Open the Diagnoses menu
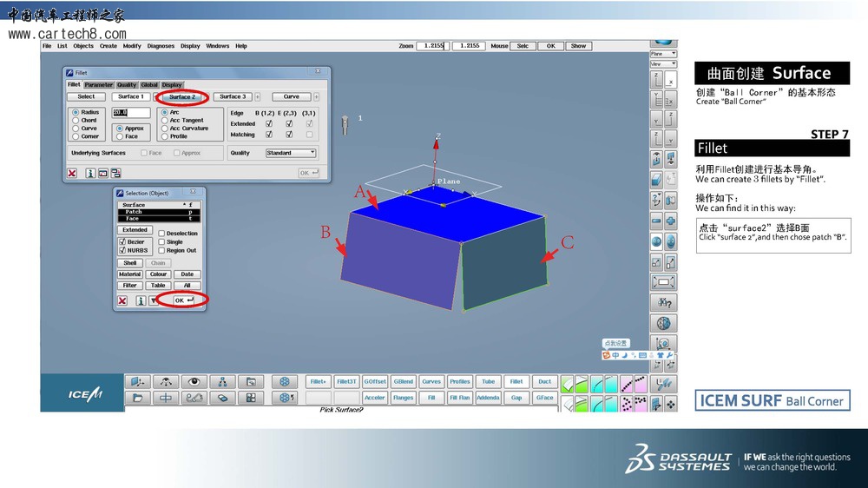 point(161,46)
